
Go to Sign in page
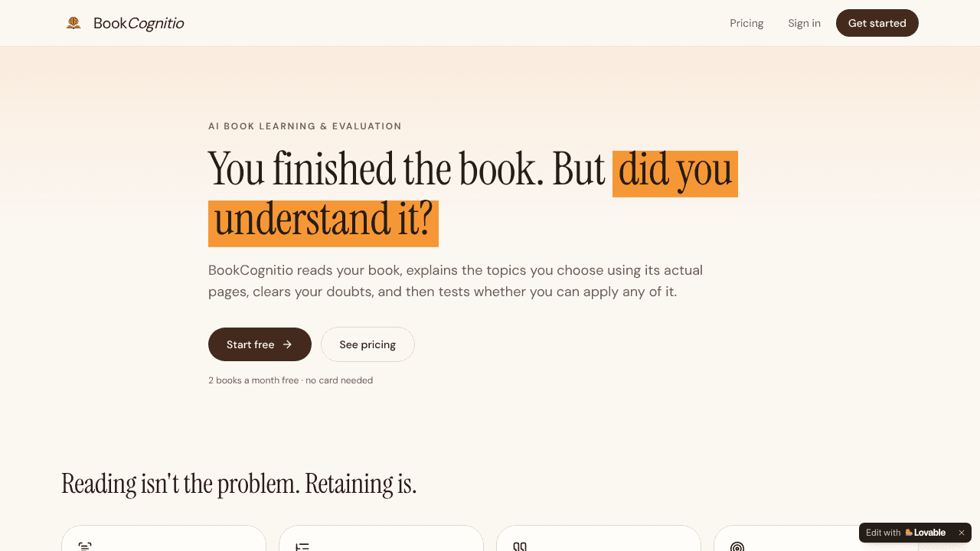804,23
